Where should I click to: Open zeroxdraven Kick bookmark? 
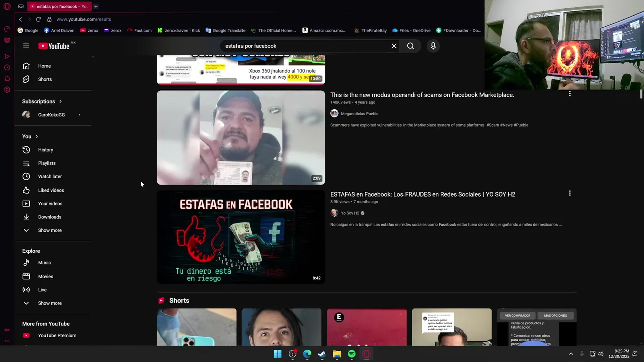tap(179, 30)
